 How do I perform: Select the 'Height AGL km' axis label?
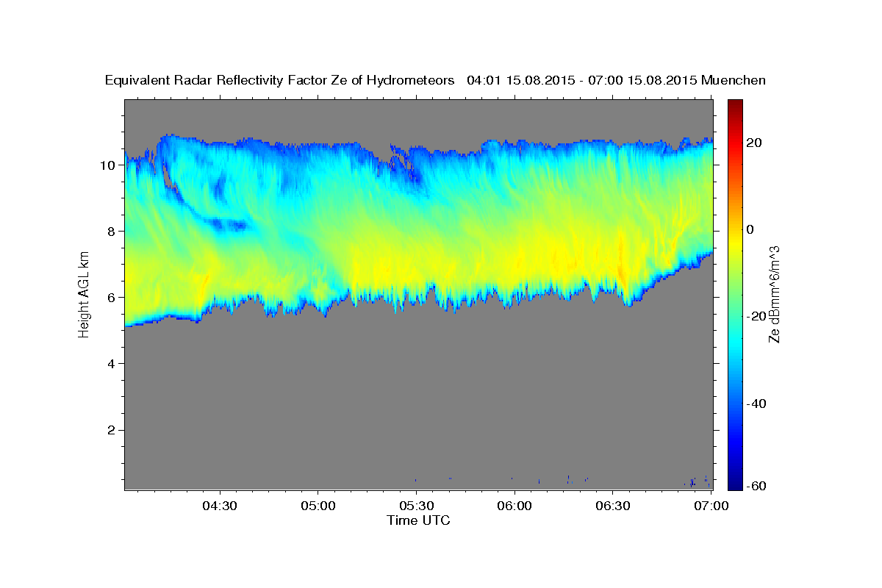(85, 293)
